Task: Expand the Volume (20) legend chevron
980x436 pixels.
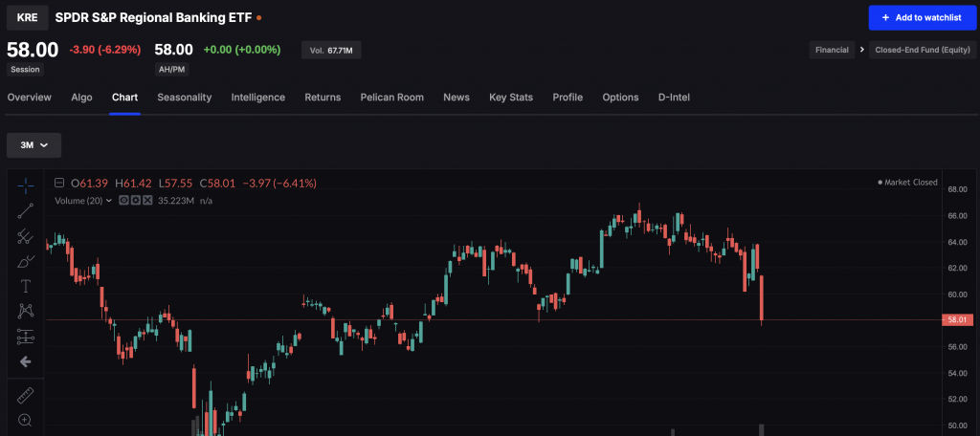Action: (x=109, y=201)
